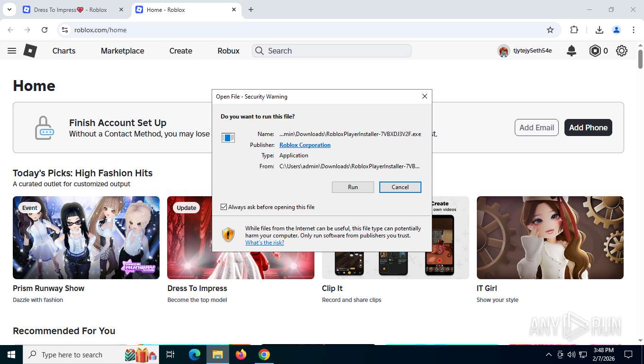Open the Chrome profile icon
644x364 pixels.
[617, 30]
